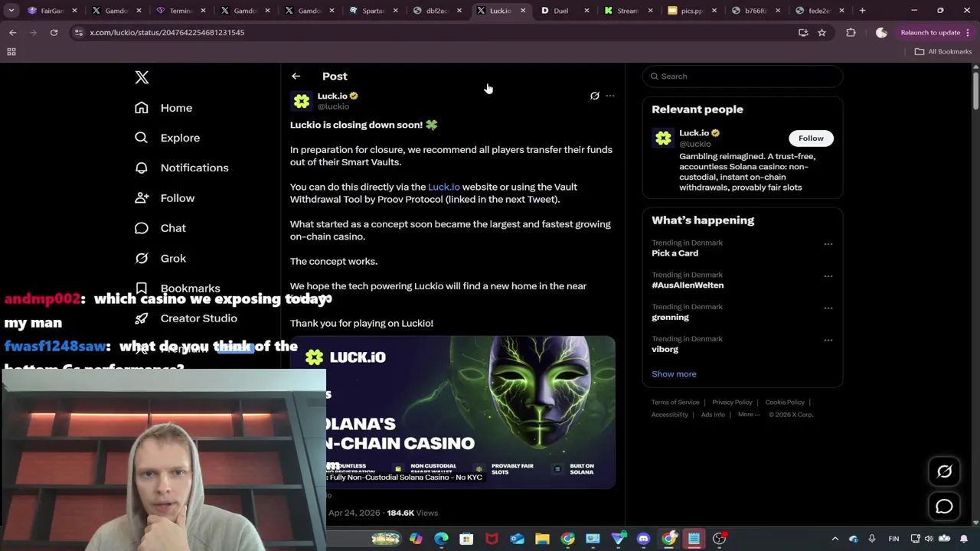This screenshot has height=551, width=980.
Task: Click the X logo in sidebar
Action: tap(142, 77)
